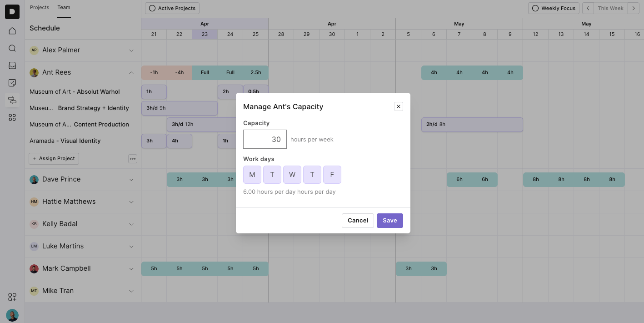Select Content Production project row

[79, 124]
